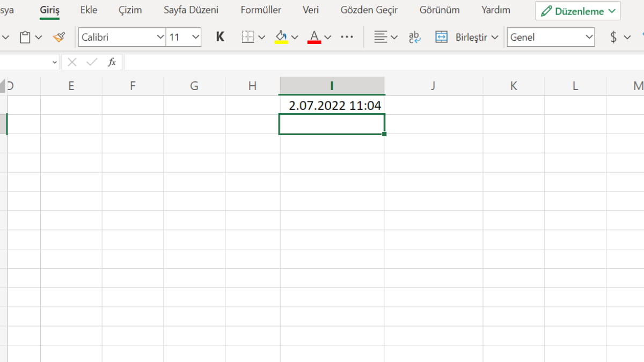Screen dimensions: 644x362
Task: Click the Birleştir merge cells button
Action: coord(466,37)
